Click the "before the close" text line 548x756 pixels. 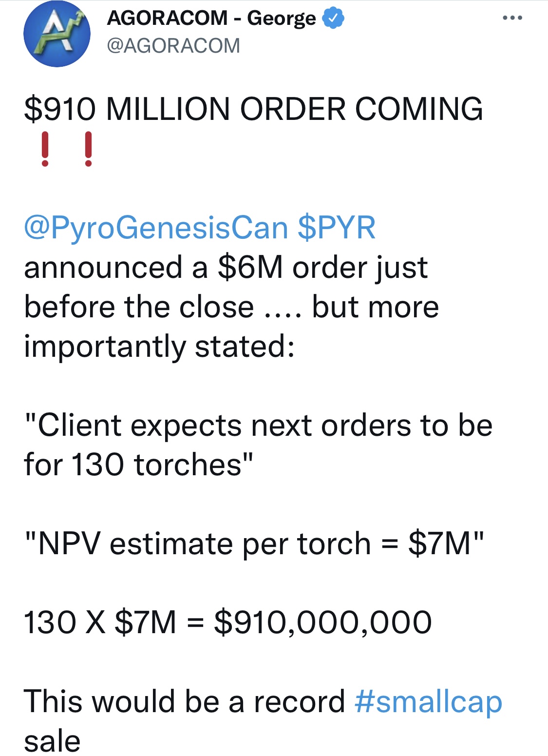(x=231, y=307)
